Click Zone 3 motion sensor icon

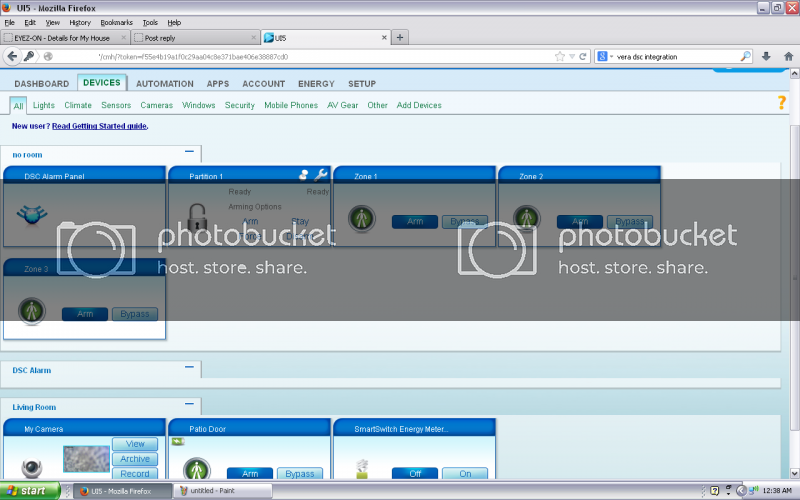[32, 311]
